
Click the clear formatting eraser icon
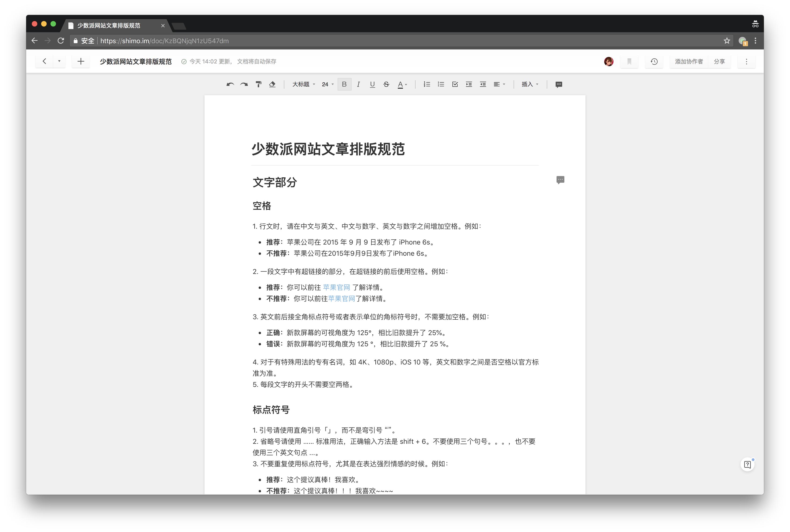[272, 84]
